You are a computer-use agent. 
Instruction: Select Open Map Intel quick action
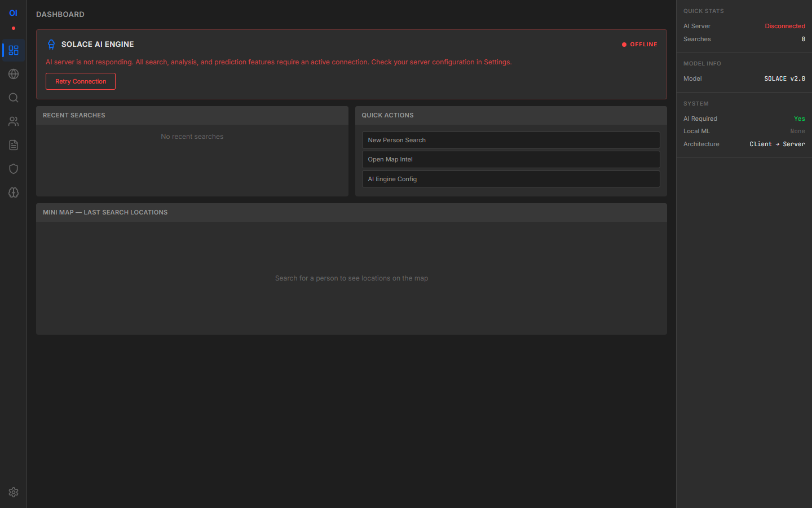[510, 159]
